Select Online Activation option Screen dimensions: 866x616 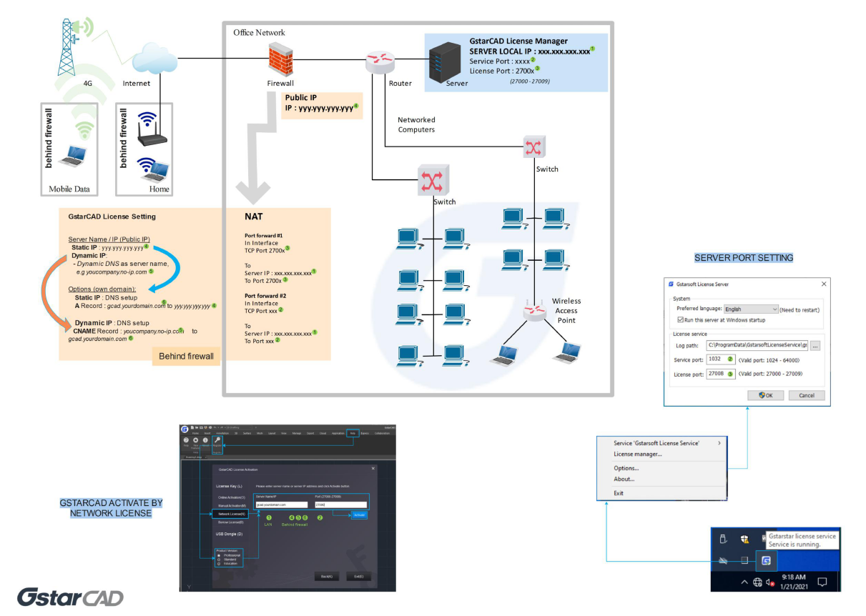(232, 497)
